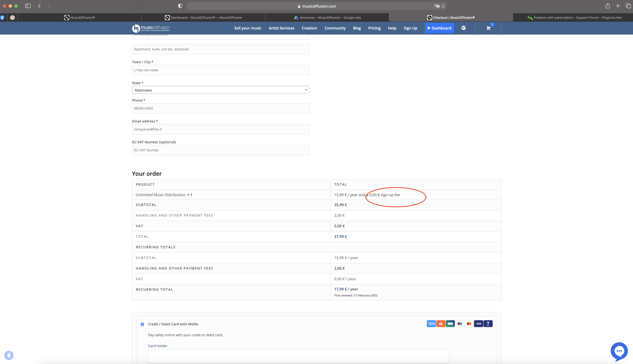The image size is (633, 364).
Task: Click the Safari share icon
Action: 608,6
